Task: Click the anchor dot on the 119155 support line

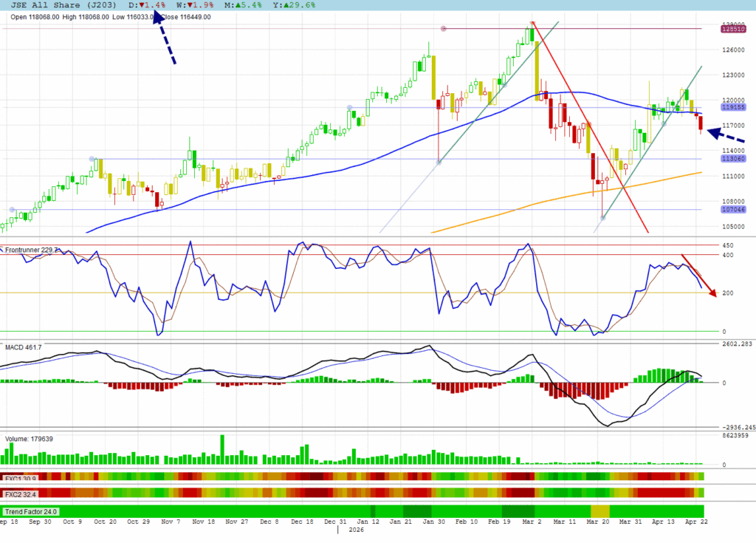Action: pos(350,108)
